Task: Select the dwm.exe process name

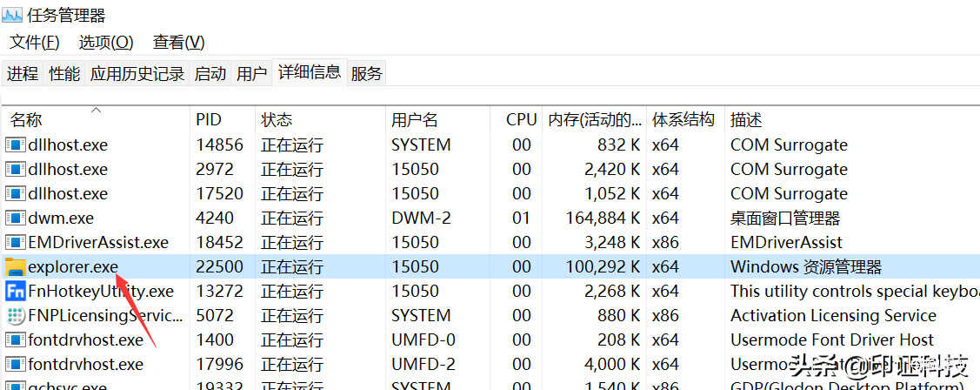Action: pyautogui.click(x=61, y=219)
